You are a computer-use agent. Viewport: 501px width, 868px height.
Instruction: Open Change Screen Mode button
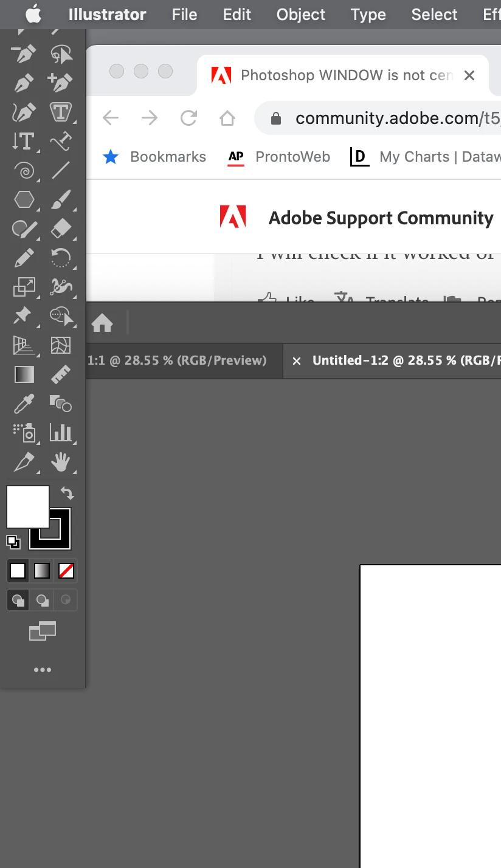[x=42, y=632]
